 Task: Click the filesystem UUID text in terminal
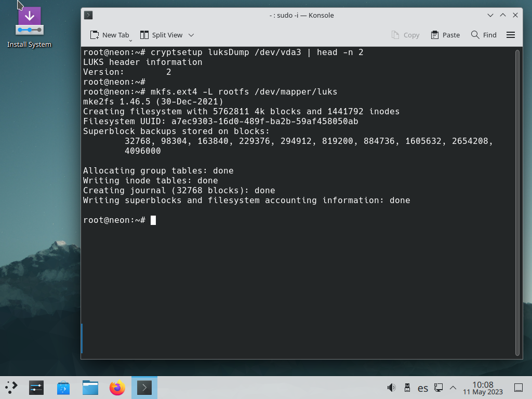tap(264, 121)
